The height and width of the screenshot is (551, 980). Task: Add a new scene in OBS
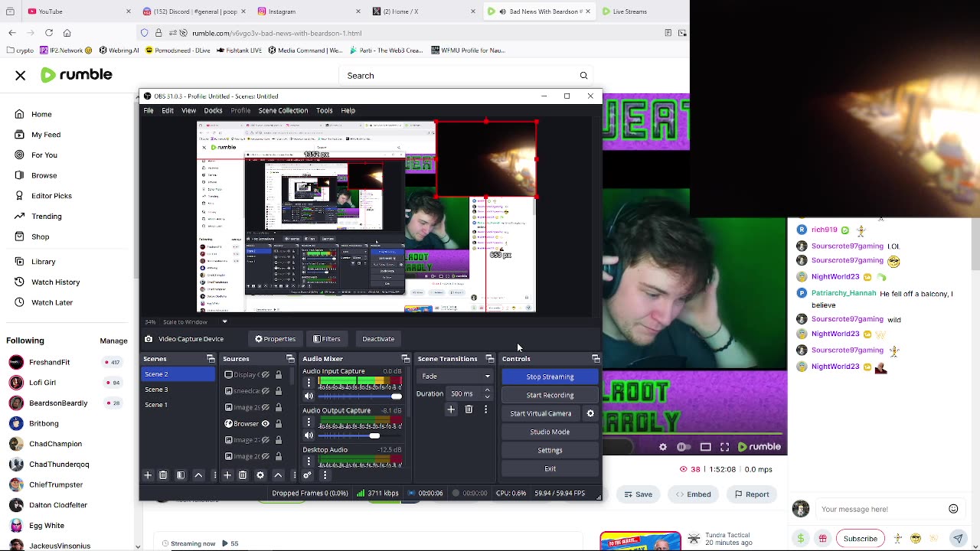(148, 475)
